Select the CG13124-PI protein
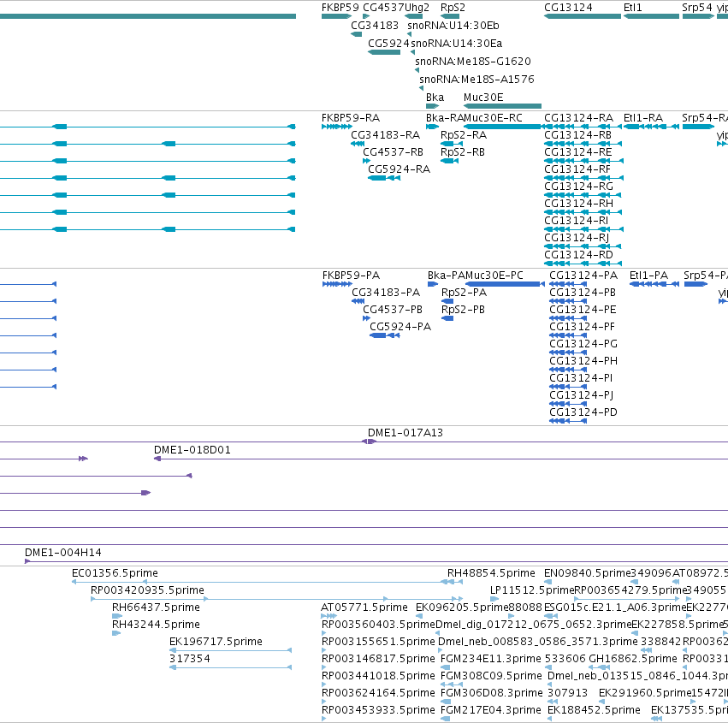The image size is (728, 723). [x=568, y=387]
